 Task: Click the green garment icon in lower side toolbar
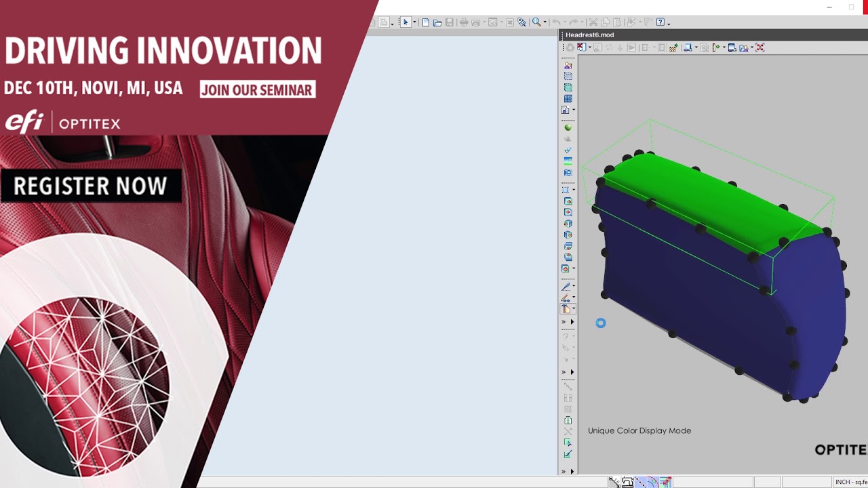pos(568,420)
